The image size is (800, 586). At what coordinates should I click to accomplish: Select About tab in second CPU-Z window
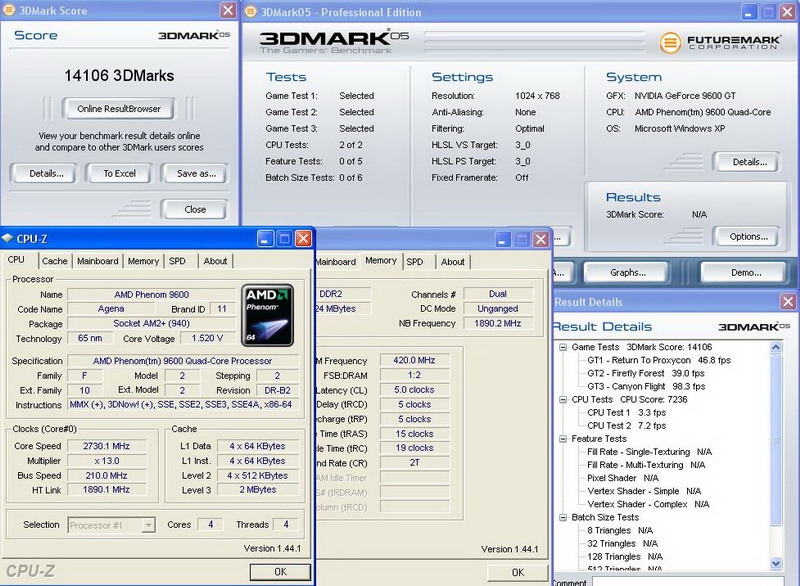pos(453,262)
